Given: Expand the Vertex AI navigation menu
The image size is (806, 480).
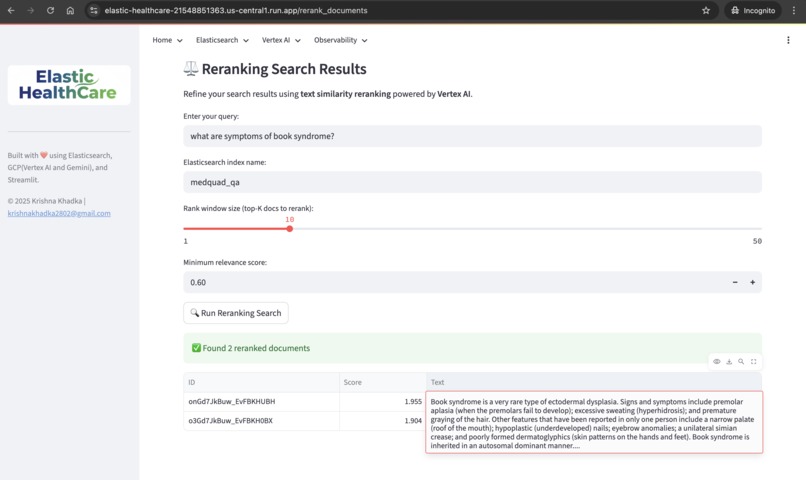Looking at the screenshot, I should 281,40.
